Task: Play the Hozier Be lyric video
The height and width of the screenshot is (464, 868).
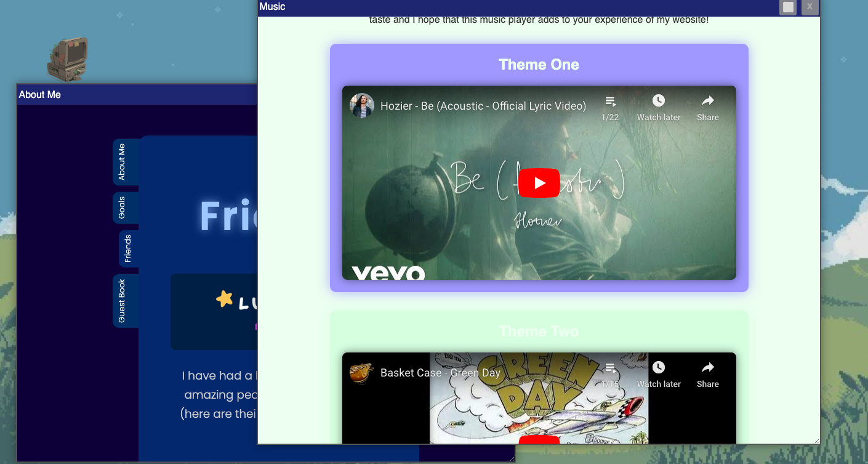Action: tap(539, 183)
